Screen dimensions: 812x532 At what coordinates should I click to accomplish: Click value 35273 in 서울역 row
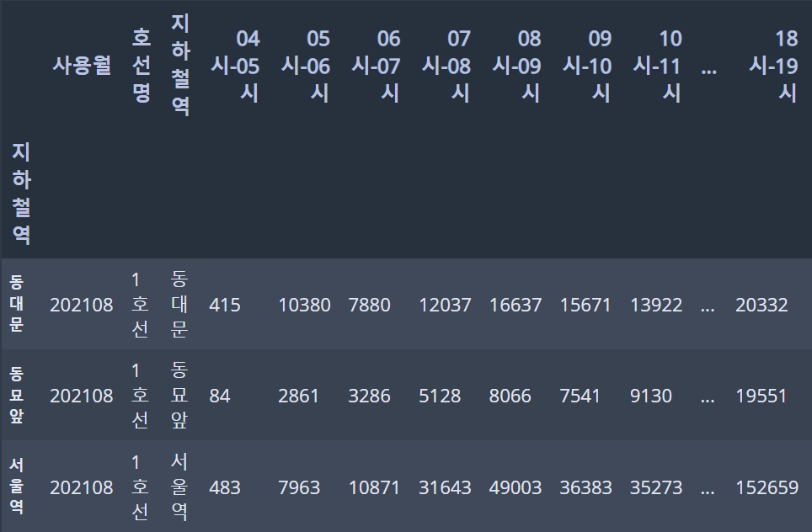tap(656, 487)
